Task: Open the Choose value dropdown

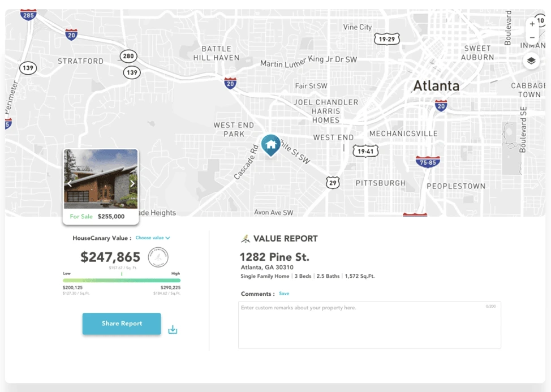Action: tap(153, 238)
